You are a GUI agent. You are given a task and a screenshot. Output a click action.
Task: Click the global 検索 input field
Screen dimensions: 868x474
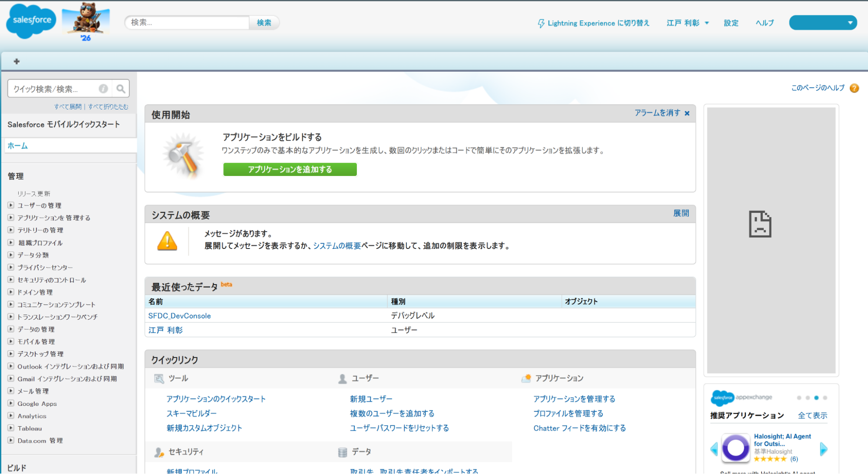(187, 23)
